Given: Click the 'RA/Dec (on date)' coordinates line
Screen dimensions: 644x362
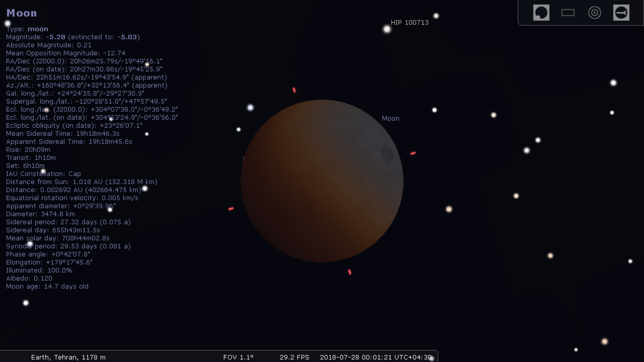Looking at the screenshot, I should (84, 69).
